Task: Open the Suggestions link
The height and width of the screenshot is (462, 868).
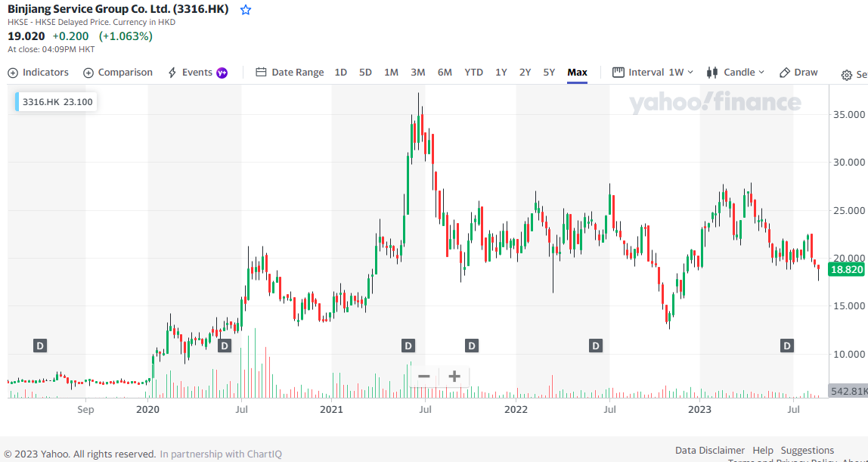Action: 807,451
